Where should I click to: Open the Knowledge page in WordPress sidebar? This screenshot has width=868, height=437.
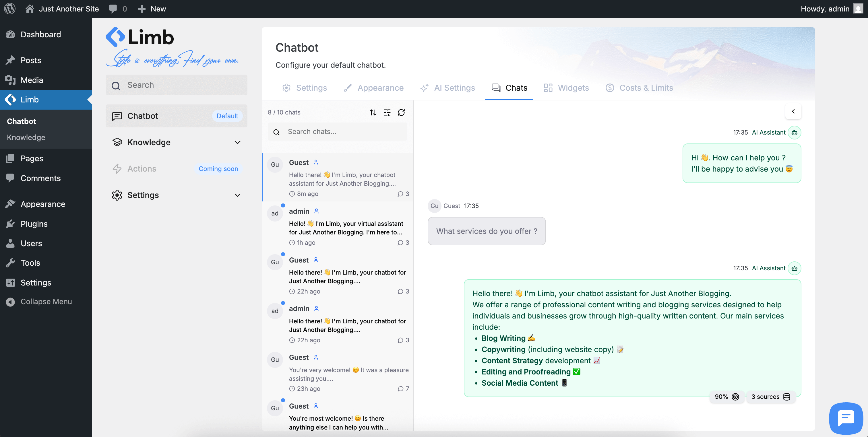pyautogui.click(x=26, y=137)
